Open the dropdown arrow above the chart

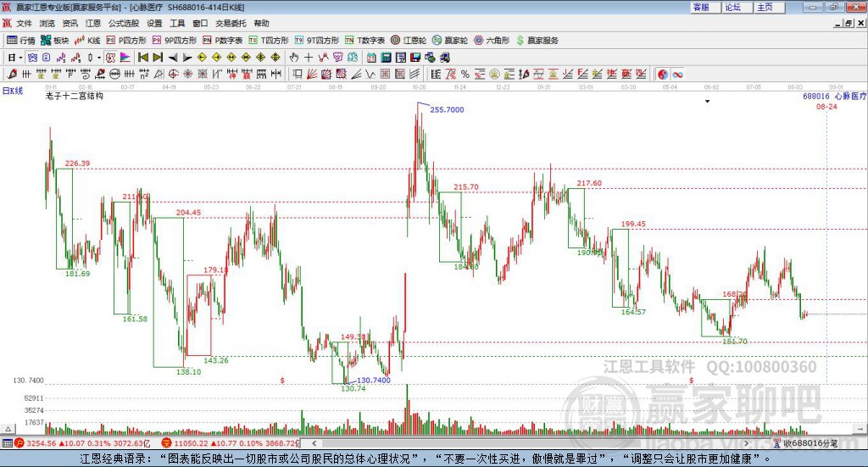coord(707,101)
